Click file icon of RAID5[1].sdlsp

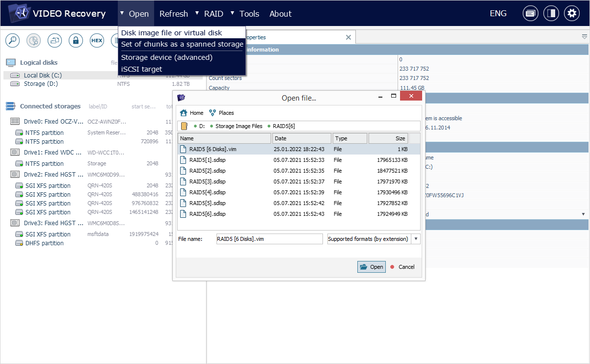pos(183,160)
